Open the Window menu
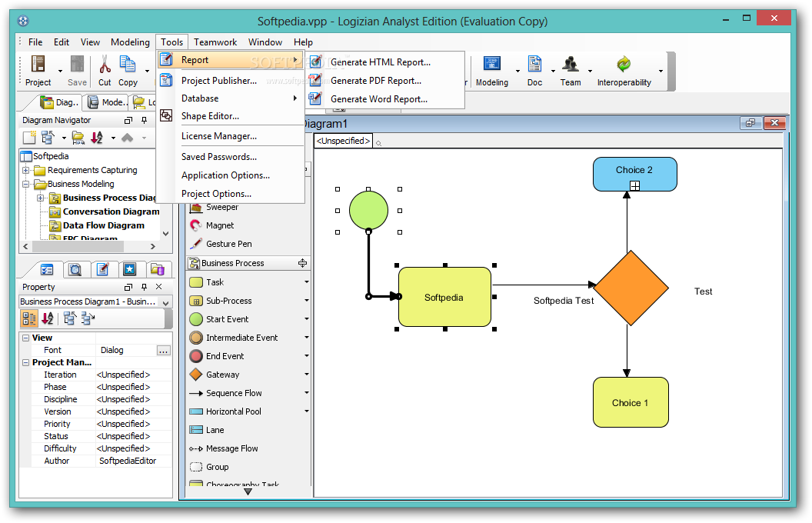The width and height of the screenshot is (812, 523). point(265,42)
